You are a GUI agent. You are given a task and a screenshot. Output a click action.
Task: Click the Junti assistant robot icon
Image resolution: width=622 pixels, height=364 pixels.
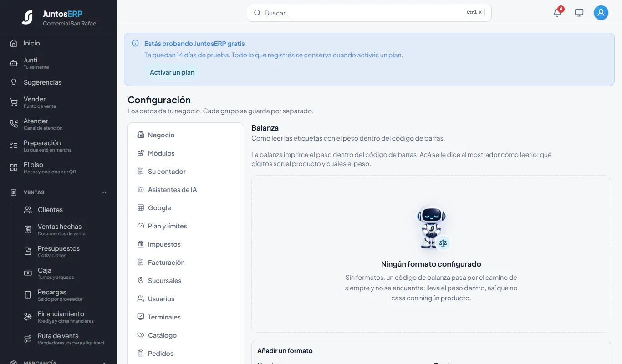click(14, 63)
